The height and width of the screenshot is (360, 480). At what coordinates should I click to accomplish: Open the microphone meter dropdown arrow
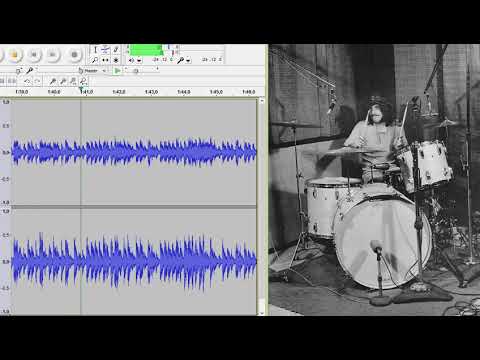tap(188, 61)
